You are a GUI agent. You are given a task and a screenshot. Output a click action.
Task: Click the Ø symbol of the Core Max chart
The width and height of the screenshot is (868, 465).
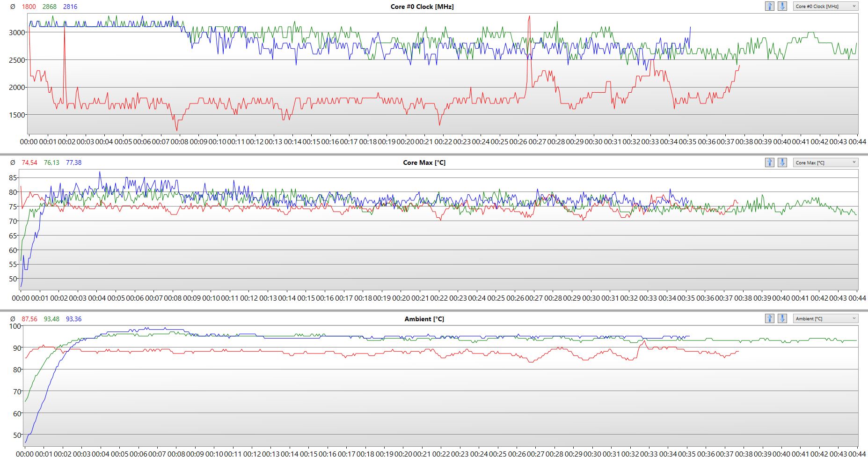tap(13, 162)
